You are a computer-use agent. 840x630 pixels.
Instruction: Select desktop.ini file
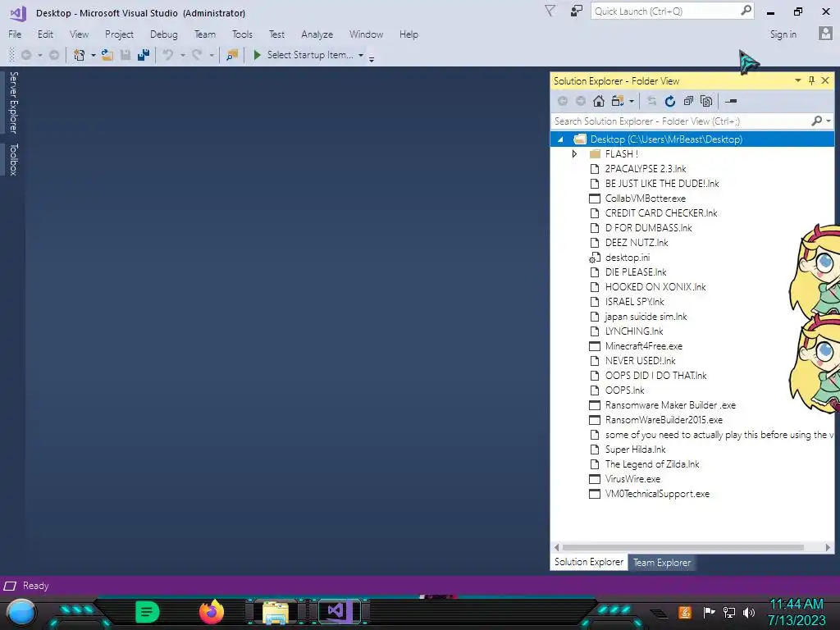(x=628, y=258)
